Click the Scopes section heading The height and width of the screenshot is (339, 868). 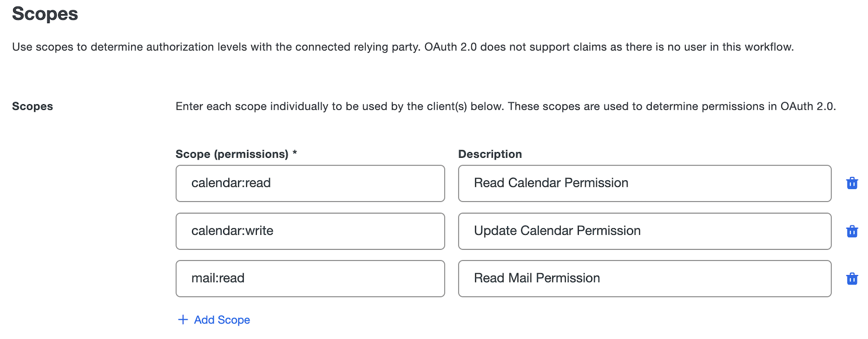(45, 14)
